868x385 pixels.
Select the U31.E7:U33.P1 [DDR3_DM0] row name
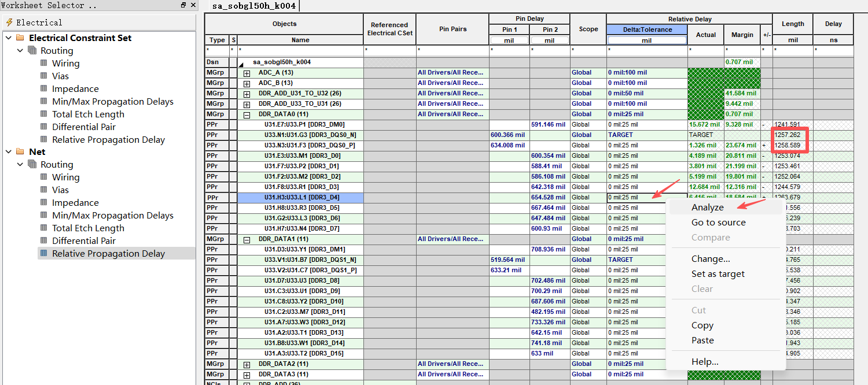[x=300, y=125]
